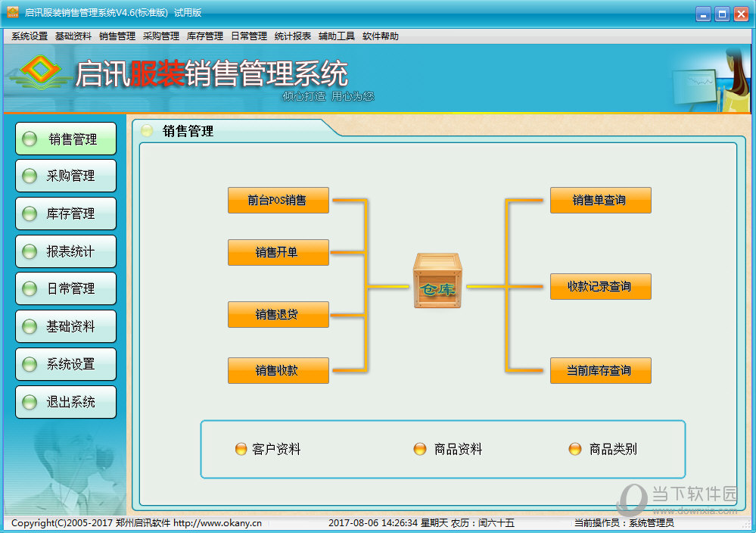Select 销售管理 sidebar button
This screenshot has width=756, height=533.
click(66, 139)
